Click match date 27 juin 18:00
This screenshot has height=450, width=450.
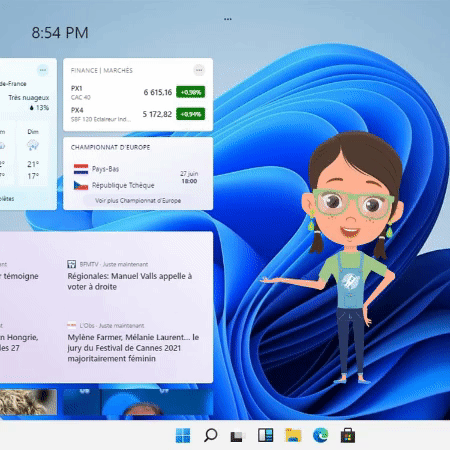(x=189, y=177)
